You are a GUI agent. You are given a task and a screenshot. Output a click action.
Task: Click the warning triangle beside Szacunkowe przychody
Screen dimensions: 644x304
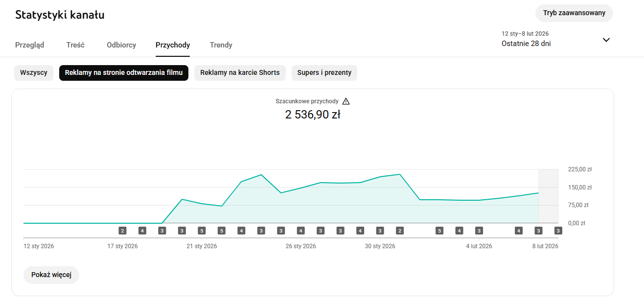pos(346,101)
